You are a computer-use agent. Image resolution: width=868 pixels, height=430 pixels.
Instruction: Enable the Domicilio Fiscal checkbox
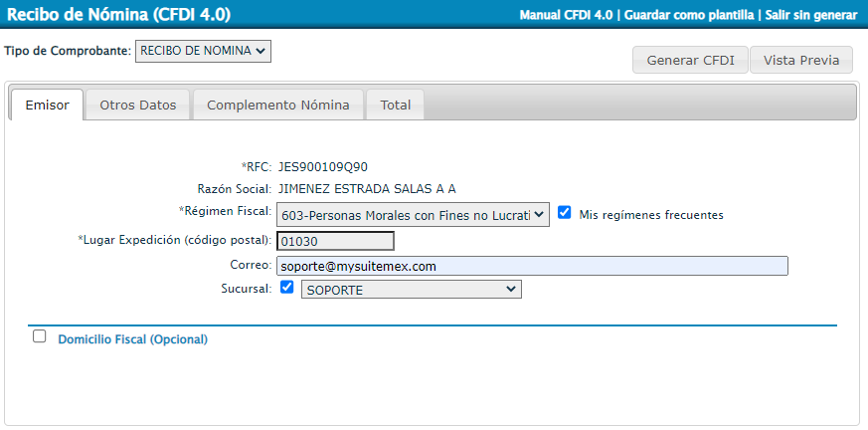tap(40, 337)
